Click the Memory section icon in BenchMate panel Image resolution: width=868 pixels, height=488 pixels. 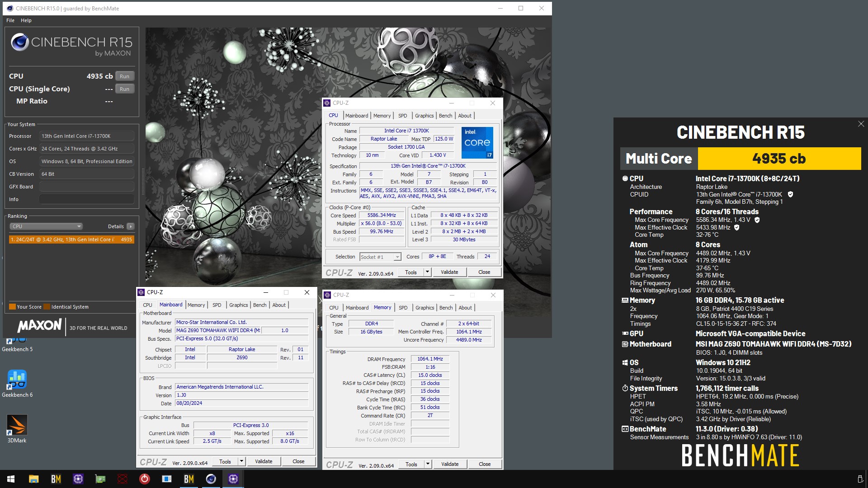pos(625,300)
